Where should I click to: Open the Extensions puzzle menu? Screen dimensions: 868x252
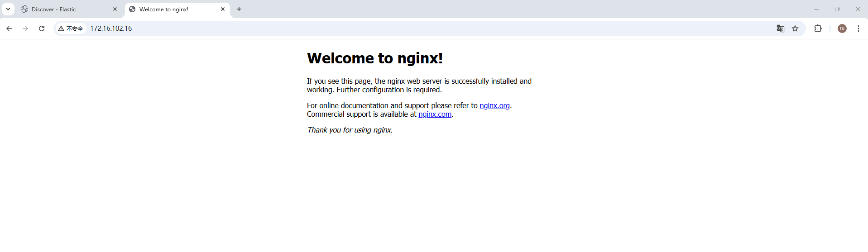tap(818, 29)
